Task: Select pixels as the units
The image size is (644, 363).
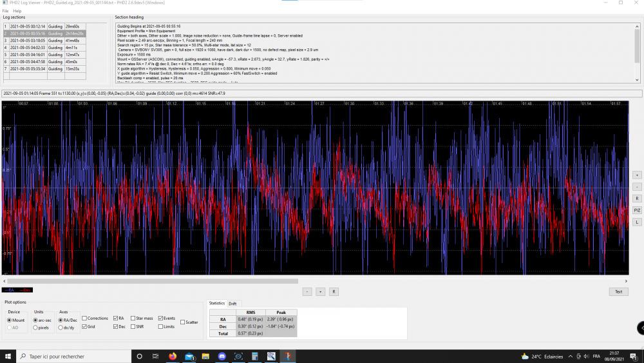Action: [36, 328]
